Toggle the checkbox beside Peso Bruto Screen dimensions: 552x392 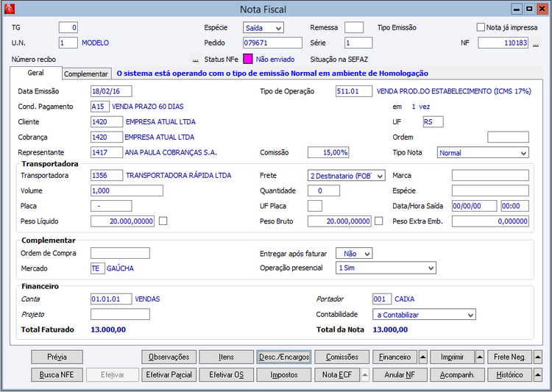point(379,221)
